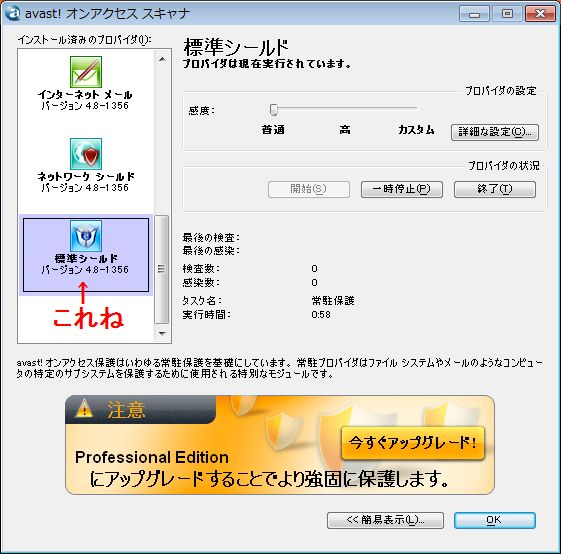Click the 高 sensitivity label
The height and width of the screenshot is (554, 561).
click(345, 130)
